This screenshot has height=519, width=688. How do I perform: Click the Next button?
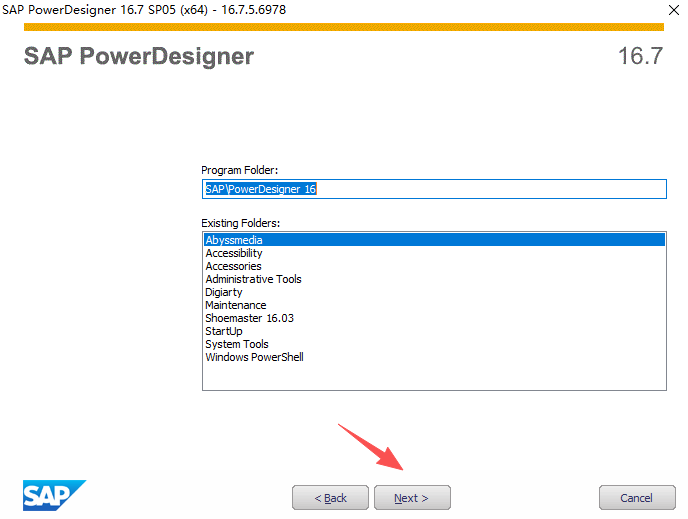click(x=412, y=498)
